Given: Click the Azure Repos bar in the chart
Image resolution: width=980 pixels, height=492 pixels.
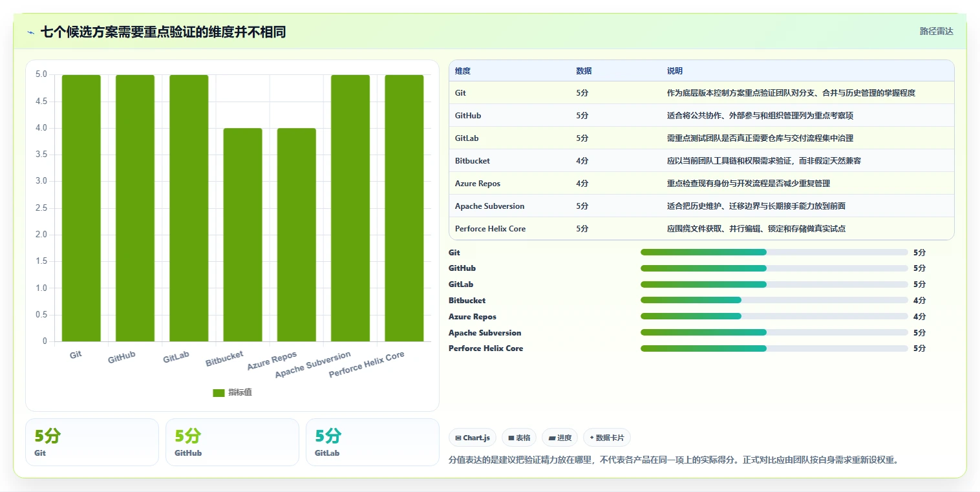Looking at the screenshot, I should 297,235.
